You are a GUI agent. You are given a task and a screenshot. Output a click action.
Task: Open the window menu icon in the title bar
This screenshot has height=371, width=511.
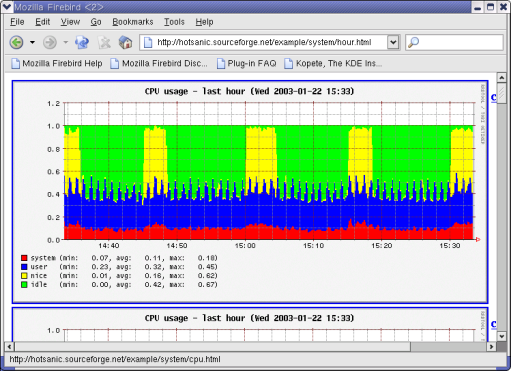tap(7, 6)
